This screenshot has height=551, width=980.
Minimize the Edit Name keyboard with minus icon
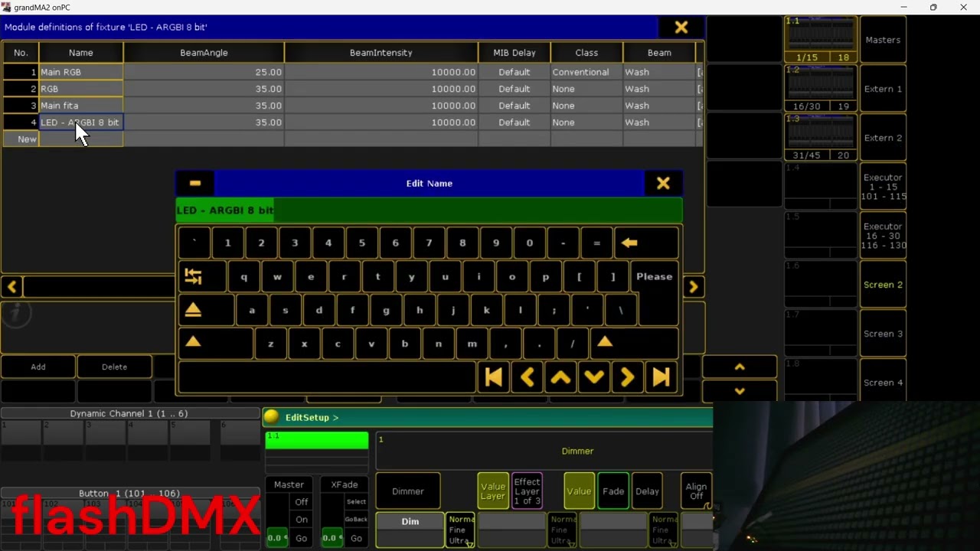[195, 184]
